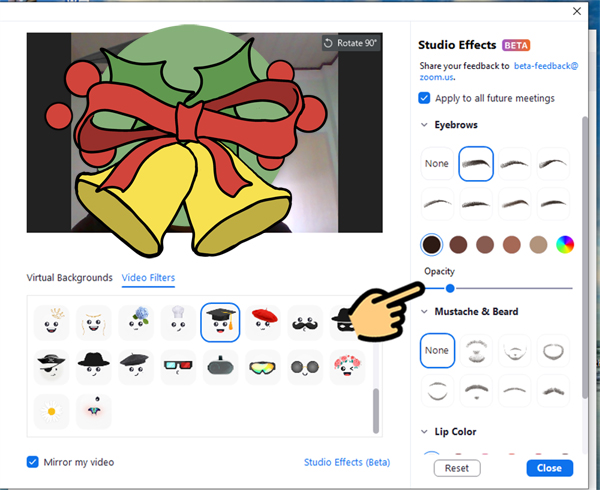Apply the ski goggles filter

click(x=265, y=367)
